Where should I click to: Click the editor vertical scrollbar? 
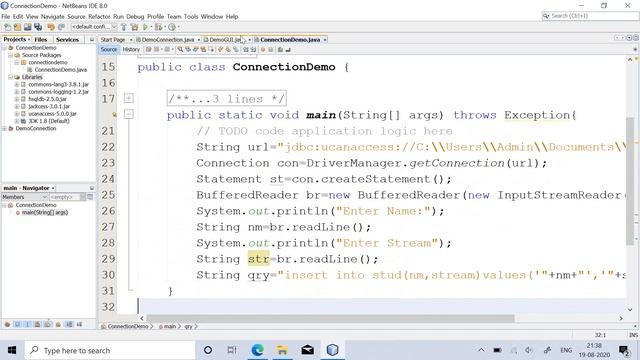coord(630,181)
